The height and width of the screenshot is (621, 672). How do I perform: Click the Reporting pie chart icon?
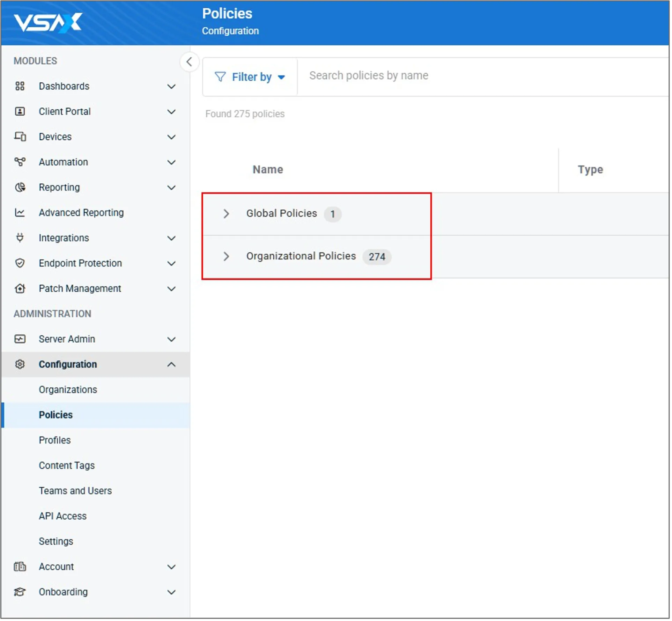pyautogui.click(x=20, y=187)
